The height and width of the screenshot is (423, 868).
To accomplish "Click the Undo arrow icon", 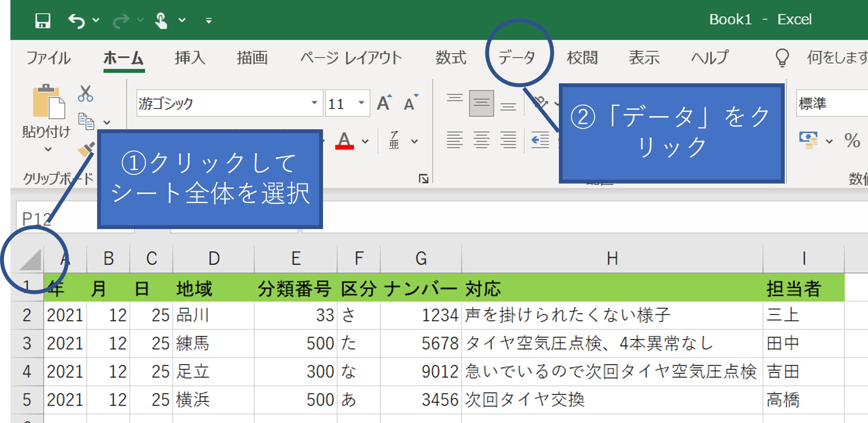I will coord(76,20).
